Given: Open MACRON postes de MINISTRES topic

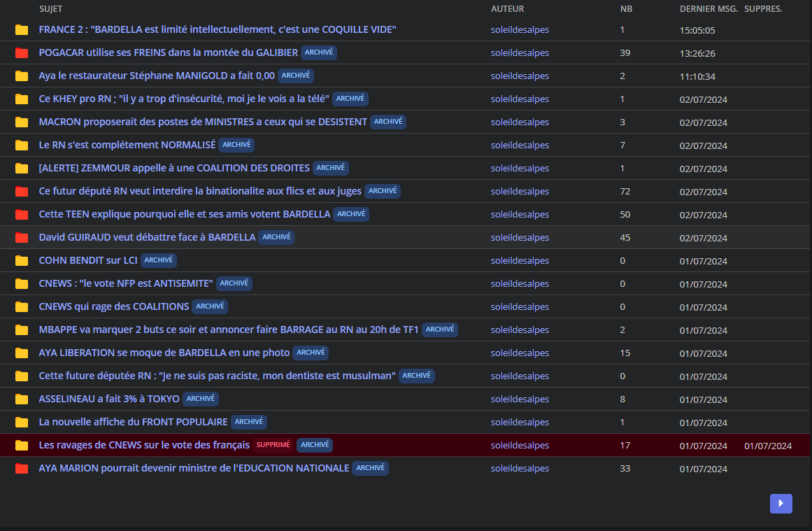Looking at the screenshot, I should pos(203,122).
